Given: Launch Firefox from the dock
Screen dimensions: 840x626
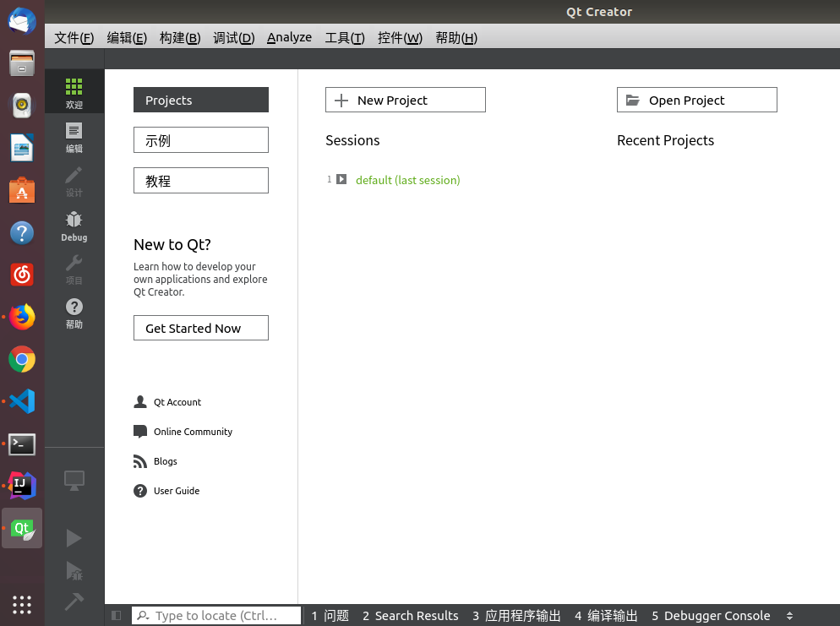Looking at the screenshot, I should pyautogui.click(x=21, y=316).
